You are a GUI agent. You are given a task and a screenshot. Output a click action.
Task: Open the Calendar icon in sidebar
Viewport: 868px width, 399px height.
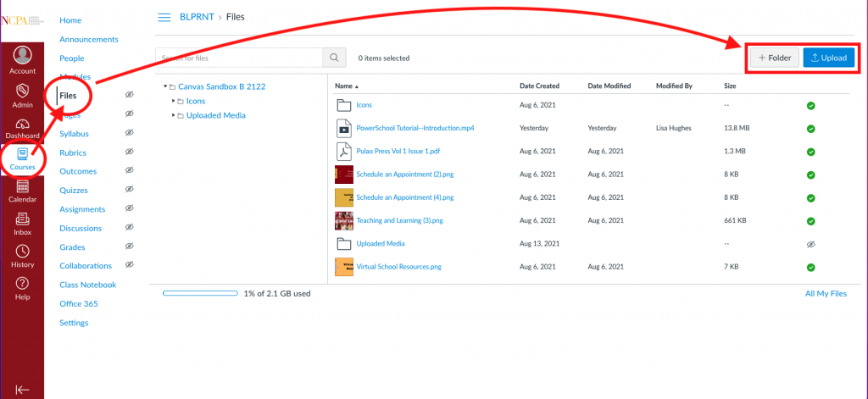tap(22, 188)
